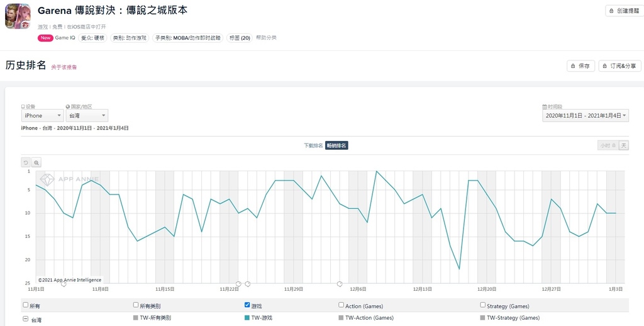The width and height of the screenshot is (644, 326).
Task: Click the event marker near 11月4日
Action: tap(64, 284)
